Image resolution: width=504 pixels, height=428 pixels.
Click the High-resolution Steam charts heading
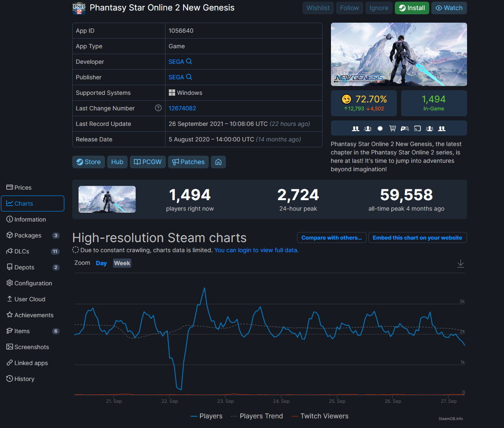click(x=159, y=238)
